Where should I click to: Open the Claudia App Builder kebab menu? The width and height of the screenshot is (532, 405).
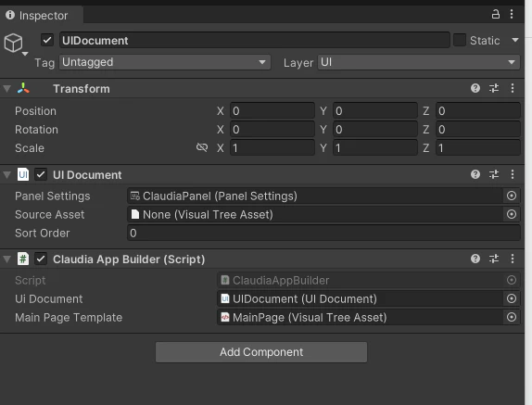tap(513, 259)
